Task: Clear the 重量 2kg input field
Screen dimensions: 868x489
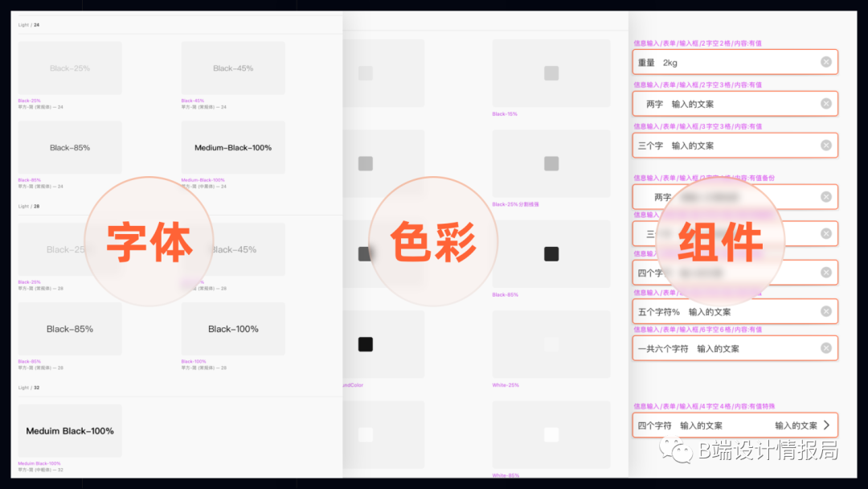Action: tap(825, 62)
